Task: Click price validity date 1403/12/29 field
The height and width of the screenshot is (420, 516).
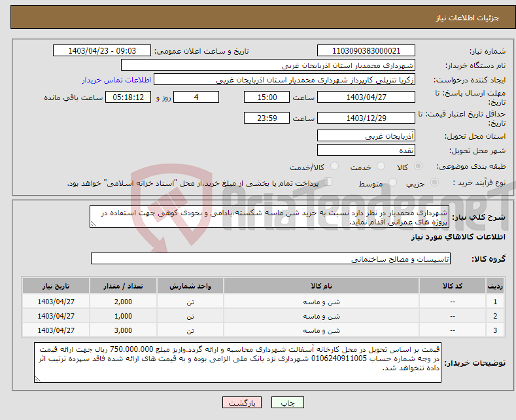Action: click(366, 118)
